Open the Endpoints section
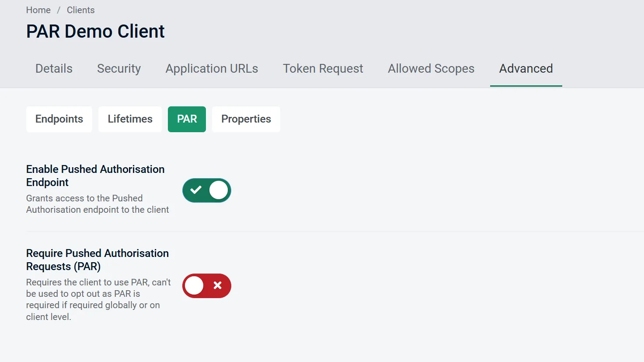The image size is (644, 362). tap(59, 119)
